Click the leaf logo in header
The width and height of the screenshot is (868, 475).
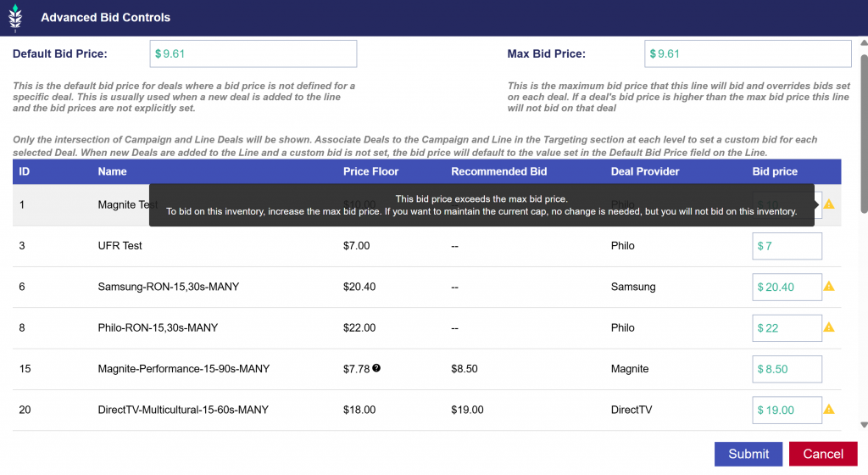coord(15,18)
